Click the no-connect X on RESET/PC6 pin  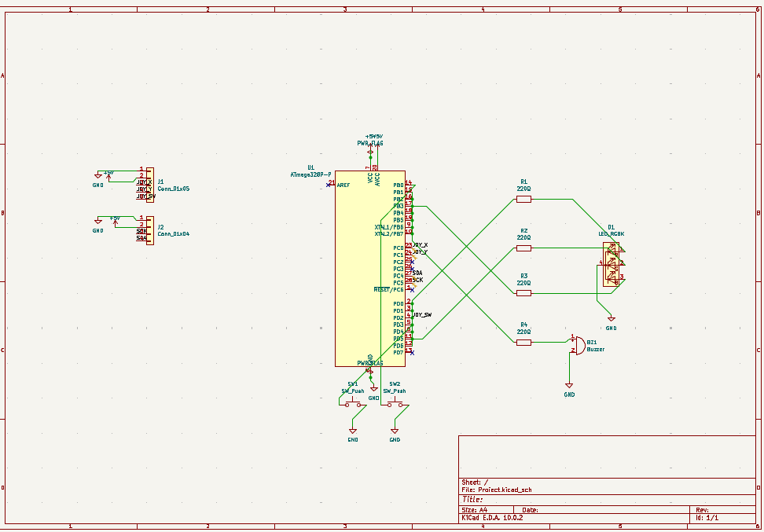click(x=412, y=290)
